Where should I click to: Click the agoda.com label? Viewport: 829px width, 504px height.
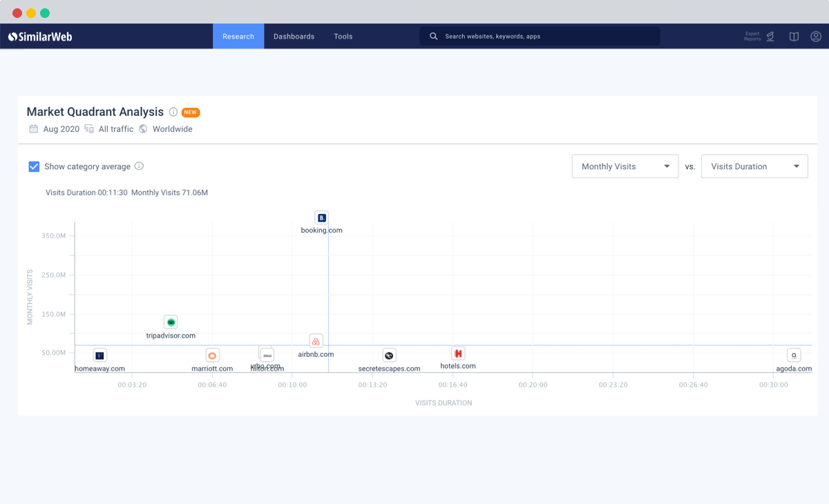[x=794, y=369]
